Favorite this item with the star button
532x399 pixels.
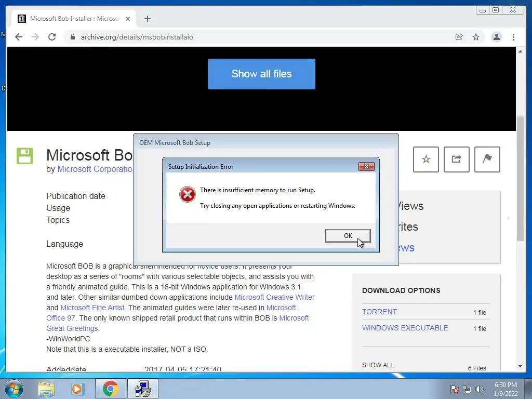point(426,159)
